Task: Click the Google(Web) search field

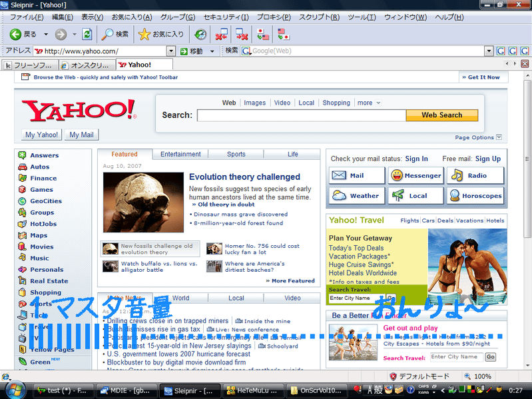Action: (363, 51)
